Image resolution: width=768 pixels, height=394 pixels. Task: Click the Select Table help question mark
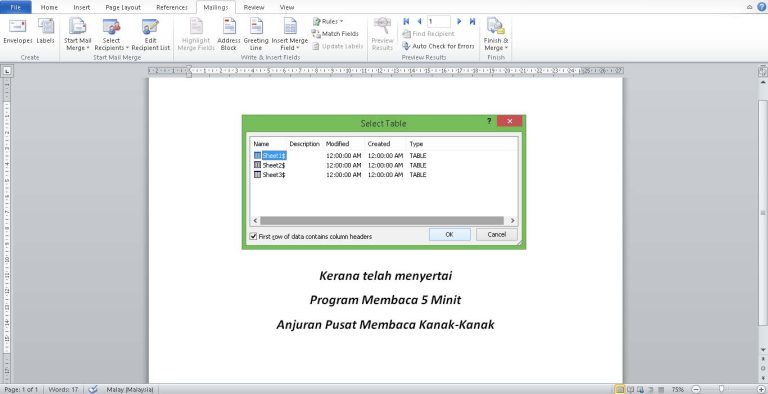(x=489, y=121)
